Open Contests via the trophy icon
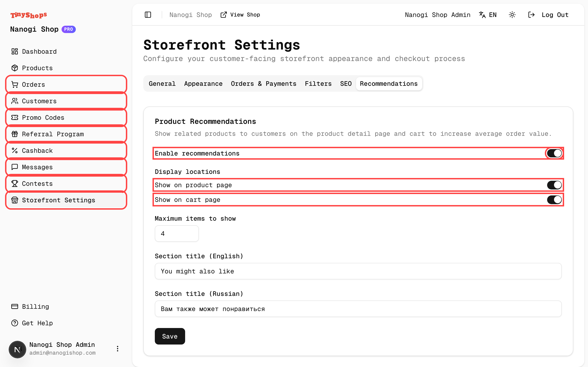Viewport: 588px width, 367px height. (15, 183)
